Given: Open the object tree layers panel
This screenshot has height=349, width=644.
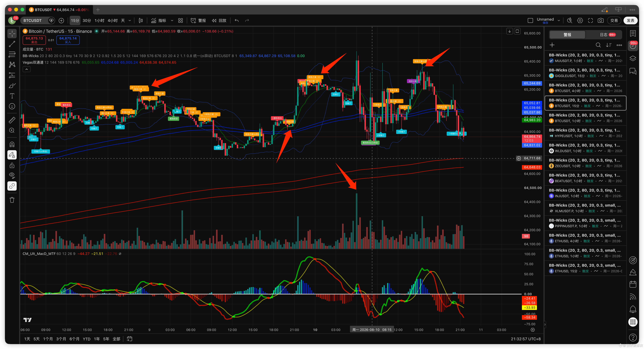Looking at the screenshot, I should 633,58.
